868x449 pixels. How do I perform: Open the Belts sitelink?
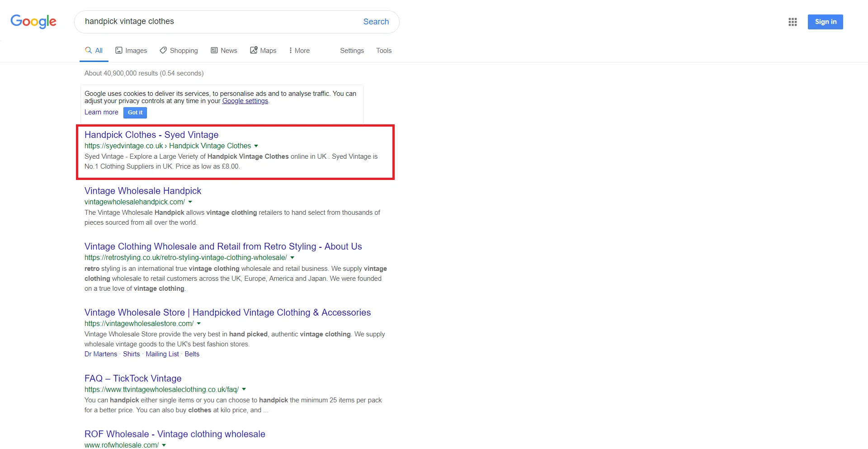point(192,354)
